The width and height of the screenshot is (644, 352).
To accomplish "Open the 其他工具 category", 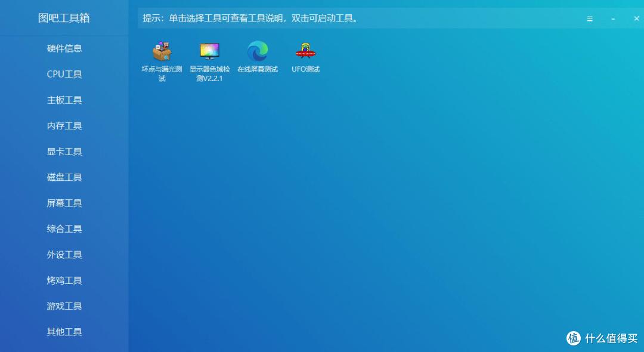I will (64, 332).
